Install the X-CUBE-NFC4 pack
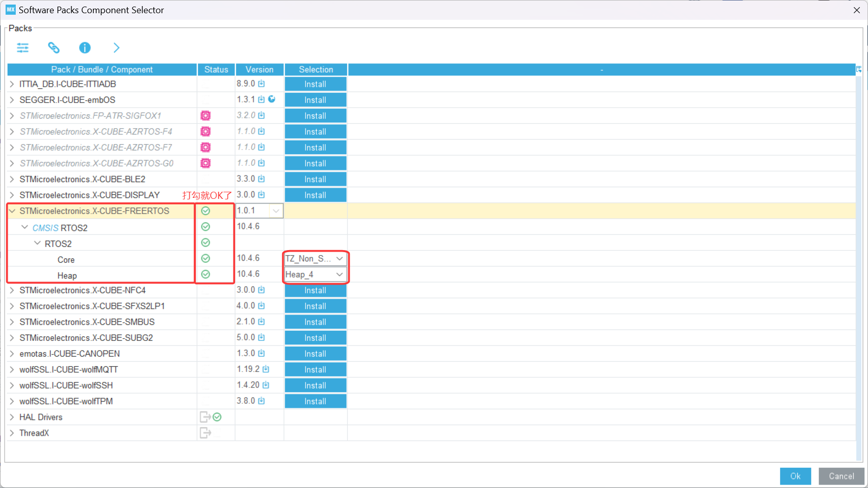 (x=315, y=290)
